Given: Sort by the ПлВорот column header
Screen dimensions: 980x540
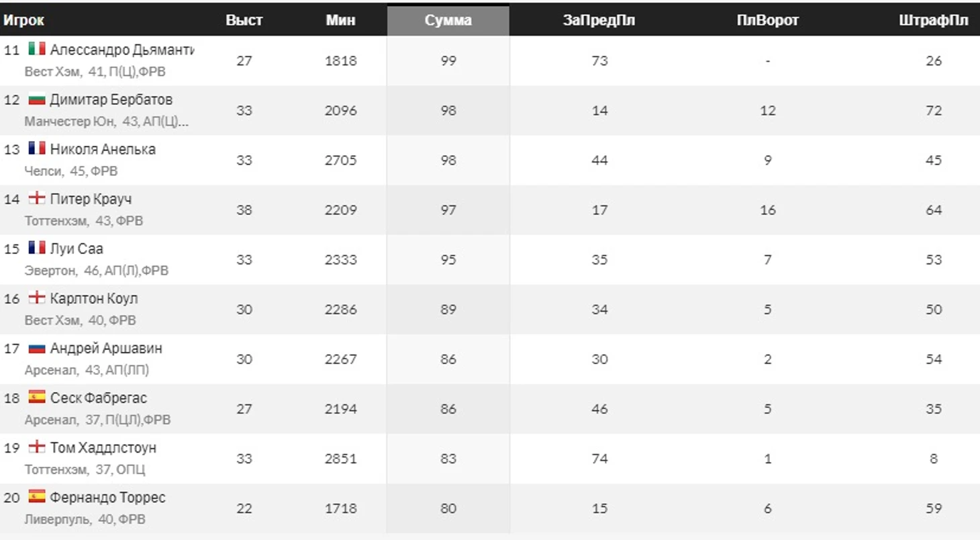Looking at the screenshot, I should click(768, 20).
